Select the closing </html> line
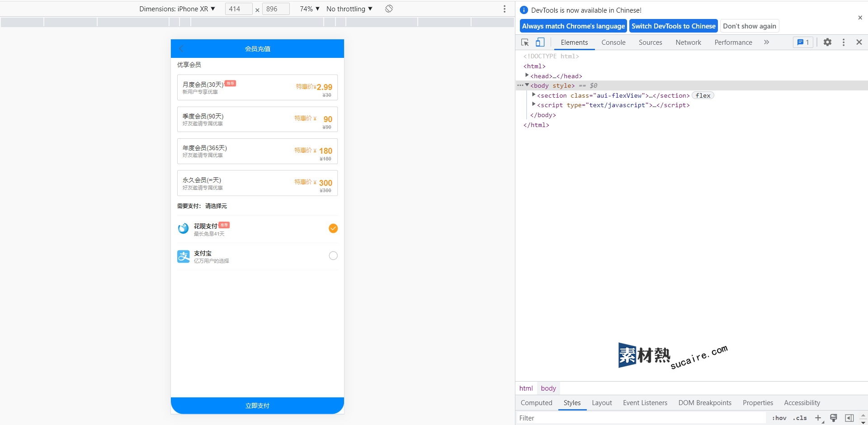The width and height of the screenshot is (868, 425). point(536,125)
